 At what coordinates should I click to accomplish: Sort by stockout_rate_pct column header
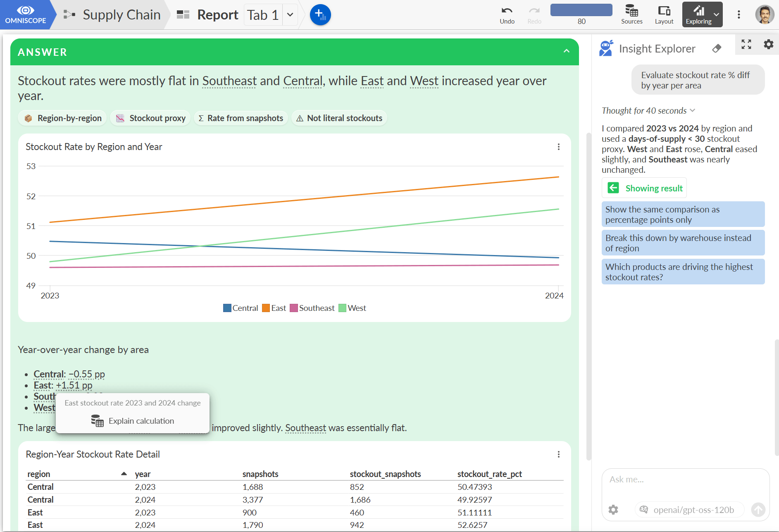tap(489, 474)
